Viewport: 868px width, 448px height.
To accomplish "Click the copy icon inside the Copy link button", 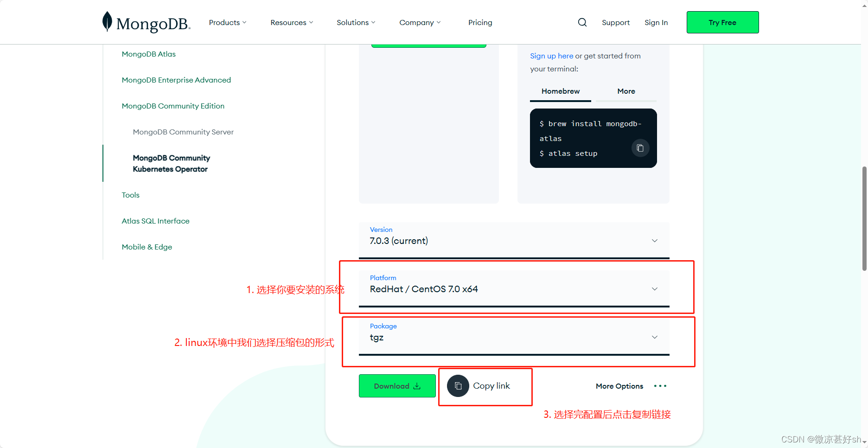I will 458,385.
